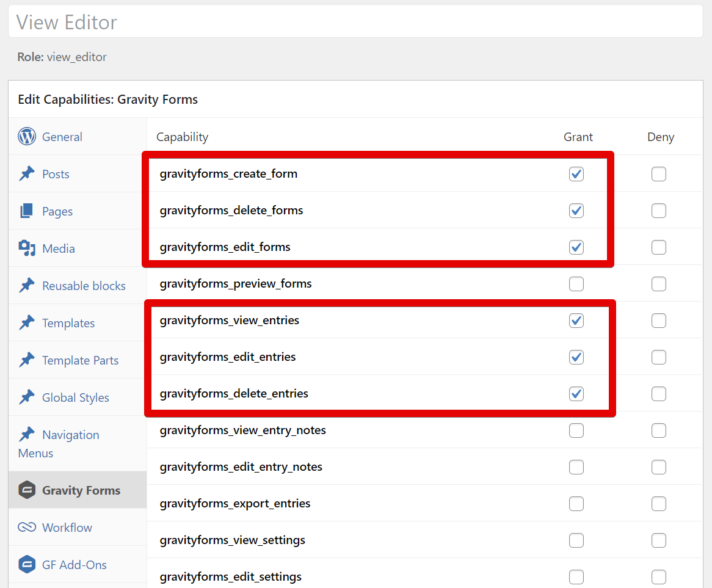Click the pushpin icon beside Global Styles
Image resolution: width=712 pixels, height=588 pixels.
point(27,397)
